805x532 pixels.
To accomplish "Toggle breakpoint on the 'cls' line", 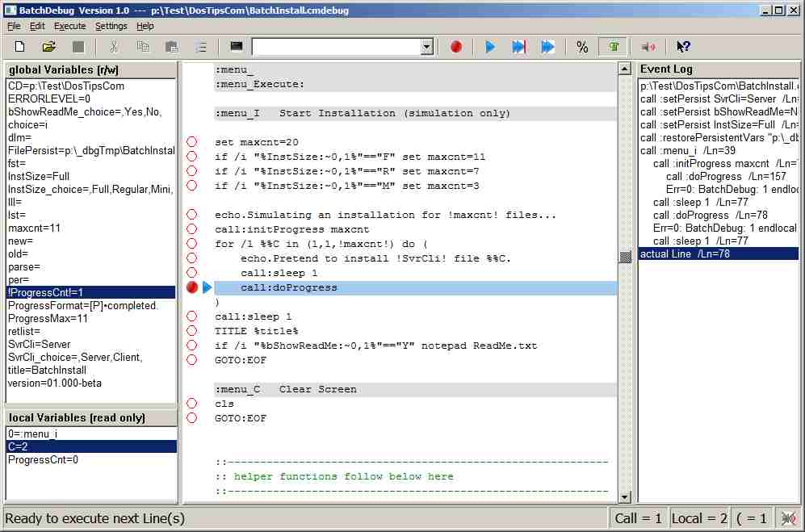I will 192,403.
